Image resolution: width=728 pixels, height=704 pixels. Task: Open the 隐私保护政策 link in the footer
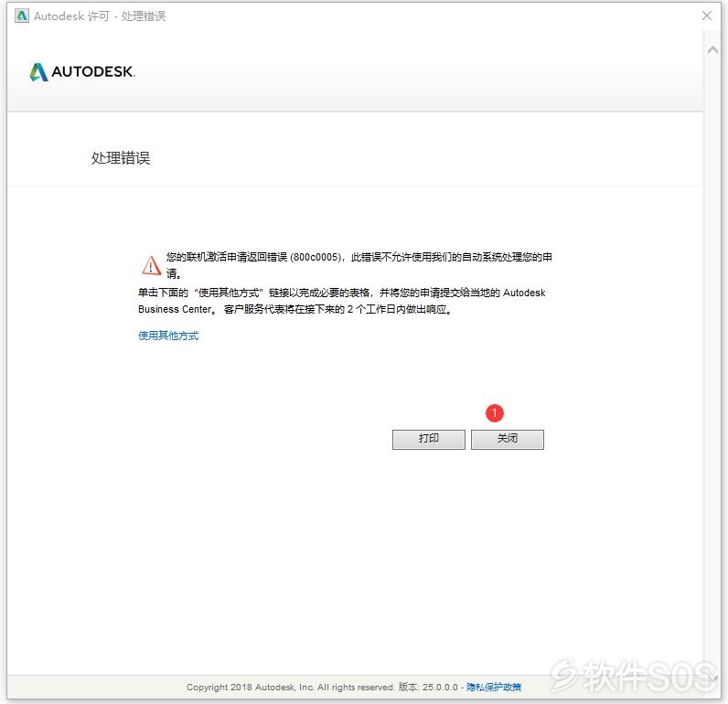point(494,687)
